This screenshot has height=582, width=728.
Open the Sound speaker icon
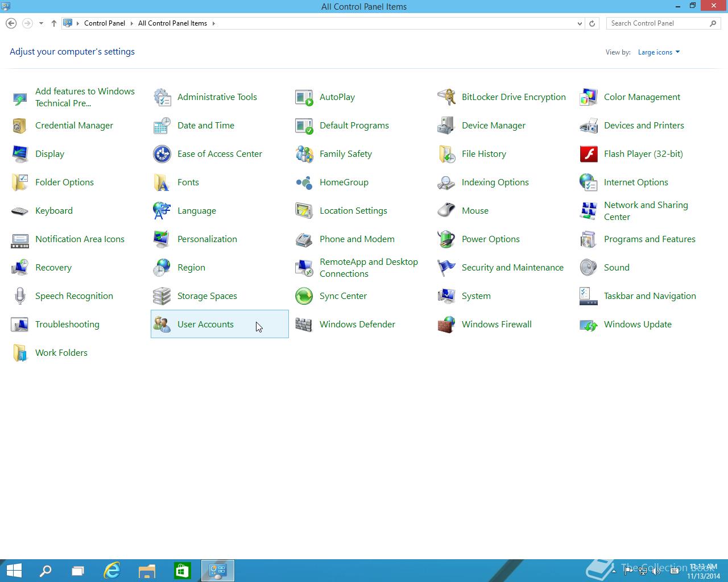(589, 268)
